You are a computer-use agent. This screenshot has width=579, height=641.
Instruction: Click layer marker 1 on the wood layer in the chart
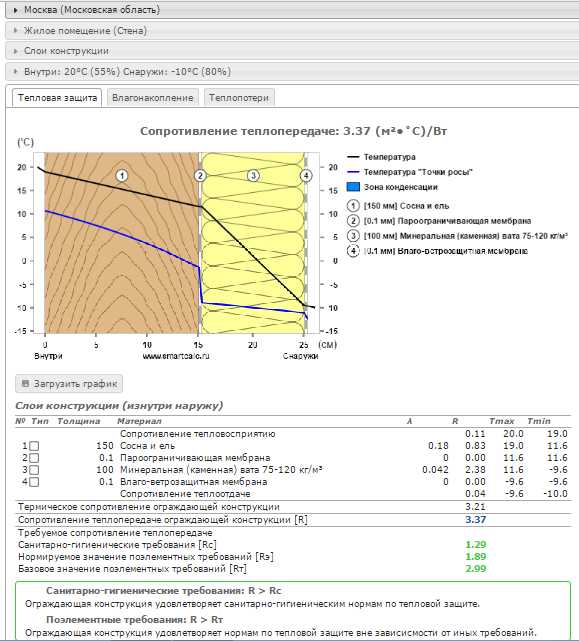pyautogui.click(x=121, y=175)
